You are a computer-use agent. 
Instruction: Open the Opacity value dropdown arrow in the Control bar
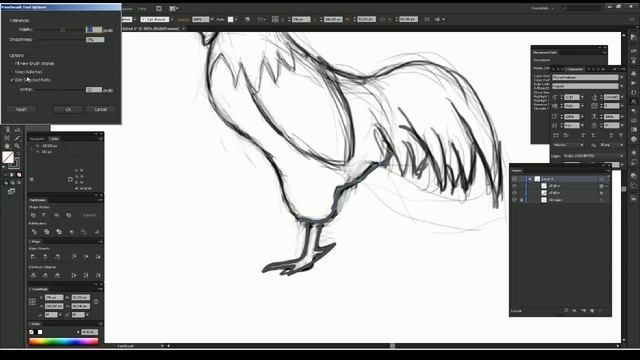[x=212, y=19]
